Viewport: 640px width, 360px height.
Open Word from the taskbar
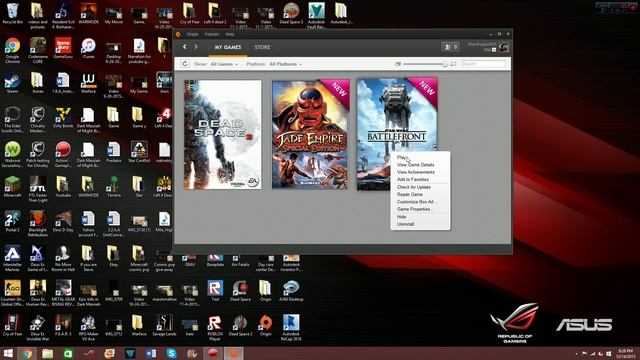(151, 353)
